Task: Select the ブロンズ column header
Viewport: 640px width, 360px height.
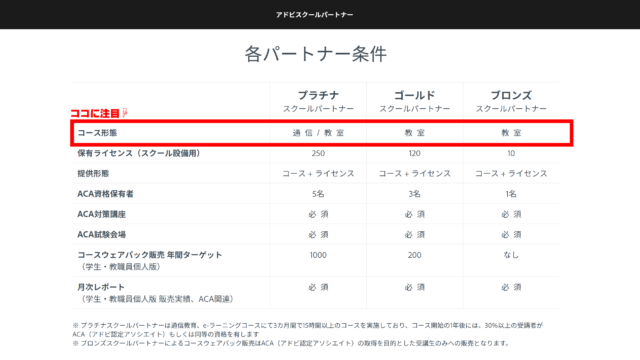Action: pyautogui.click(x=511, y=96)
